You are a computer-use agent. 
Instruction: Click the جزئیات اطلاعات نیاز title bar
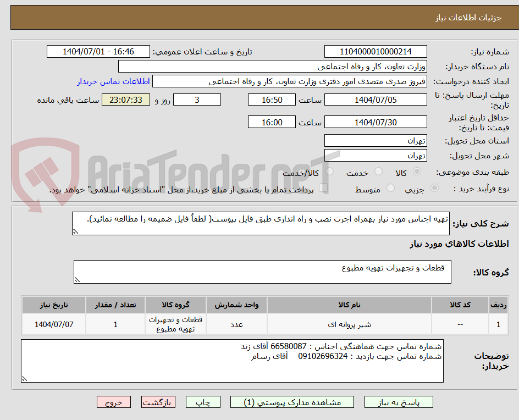[259, 16]
